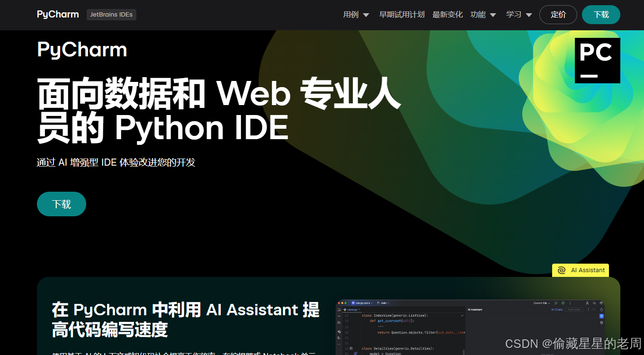Click heading 面向数据和 Web 专业人员的 Python IDE
Viewport: 644px width, 355px height.
(x=219, y=110)
